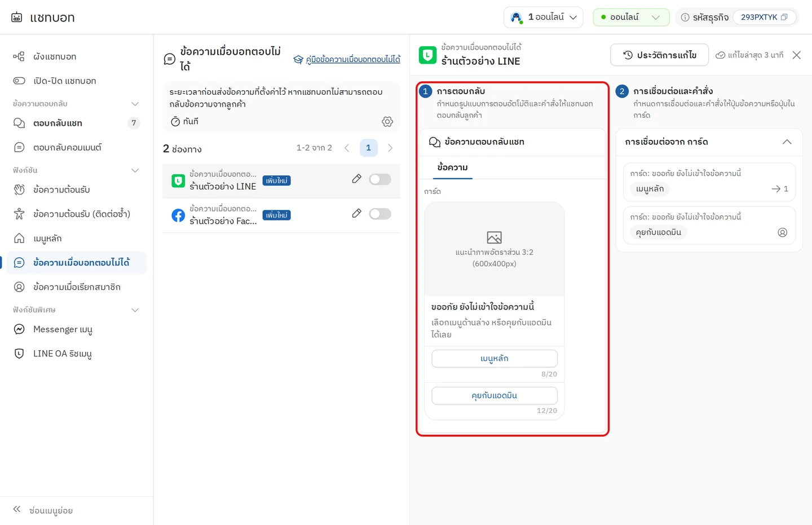Click the card image placeholder icon
Viewport: 812px width, 525px height.
494,237
